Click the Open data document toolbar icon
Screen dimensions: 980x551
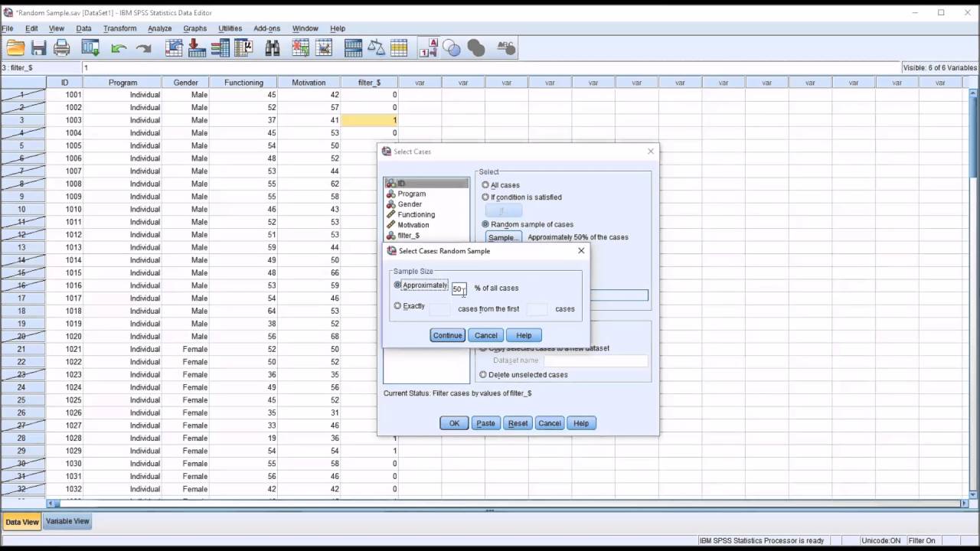pyautogui.click(x=15, y=48)
